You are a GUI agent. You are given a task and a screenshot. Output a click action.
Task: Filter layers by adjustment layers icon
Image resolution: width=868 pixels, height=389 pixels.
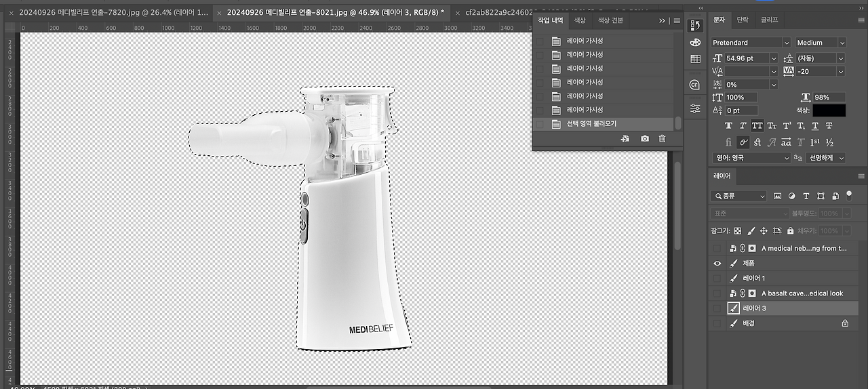point(791,196)
